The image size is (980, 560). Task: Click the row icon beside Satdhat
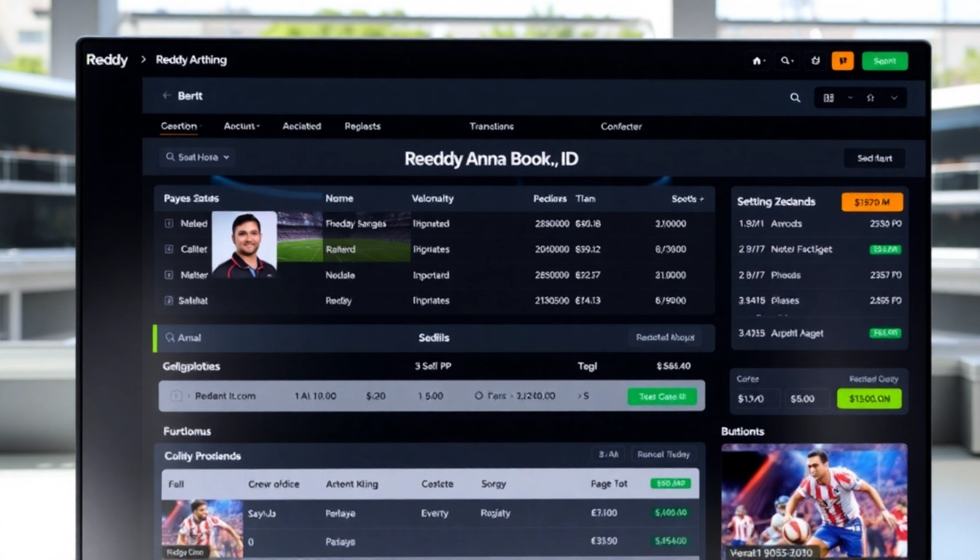[x=168, y=300]
